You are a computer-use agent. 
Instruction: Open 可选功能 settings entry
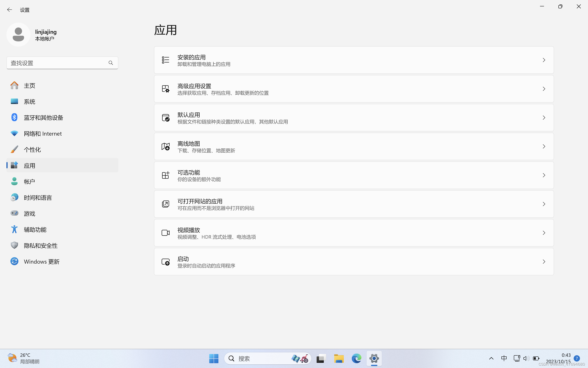[x=354, y=175]
